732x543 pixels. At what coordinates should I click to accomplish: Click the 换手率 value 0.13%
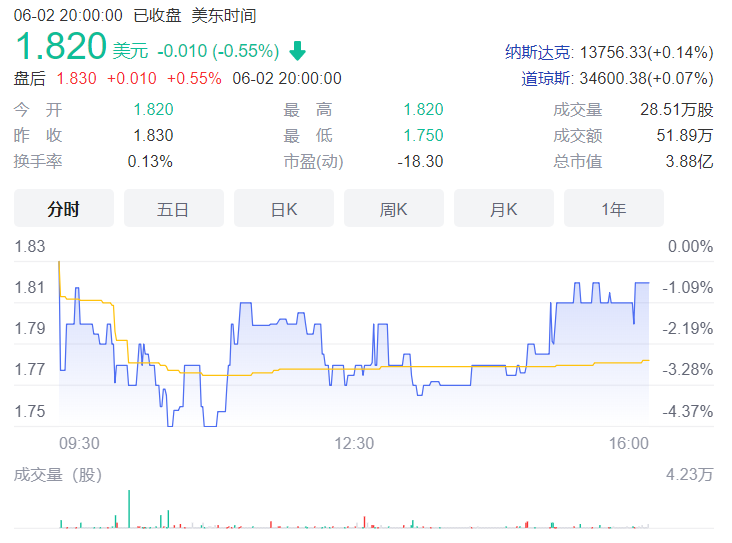tap(150, 161)
